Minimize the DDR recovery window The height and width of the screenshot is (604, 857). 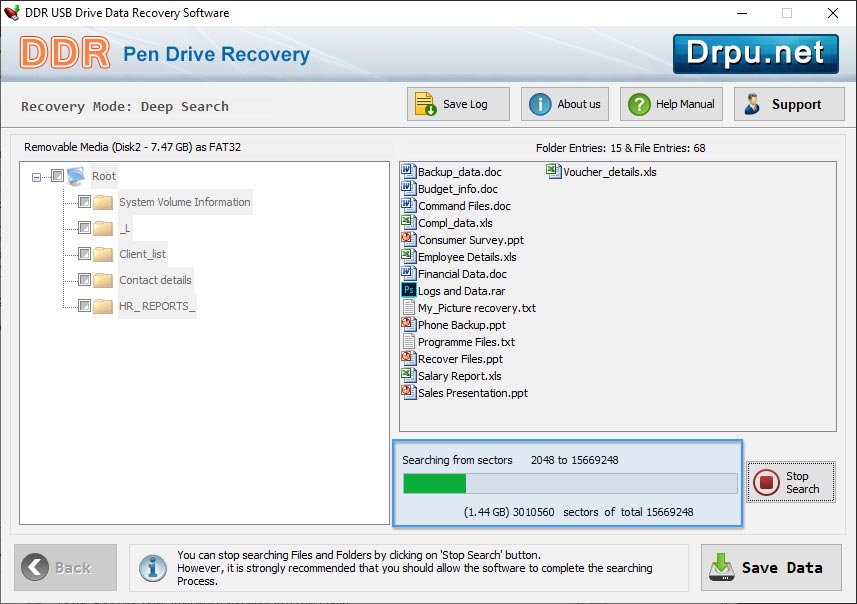(742, 13)
